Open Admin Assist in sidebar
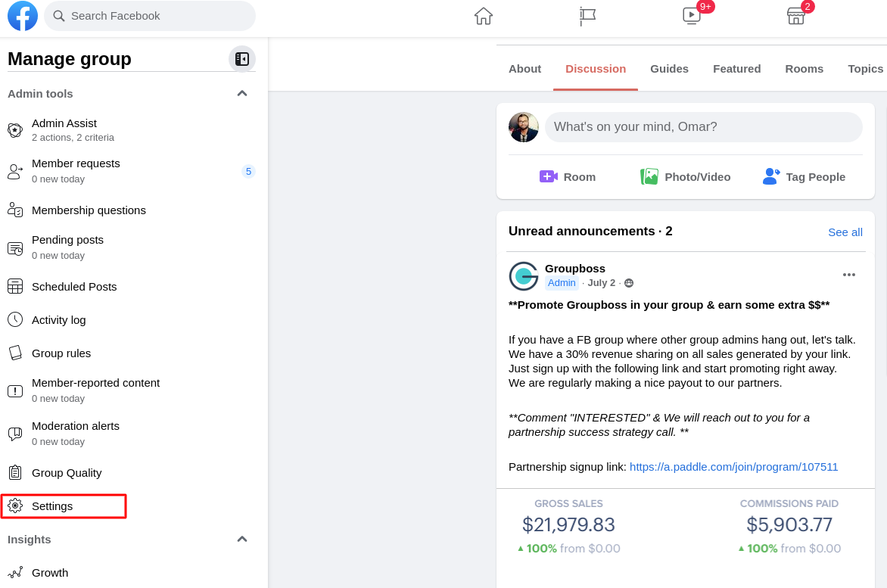 pos(132,130)
